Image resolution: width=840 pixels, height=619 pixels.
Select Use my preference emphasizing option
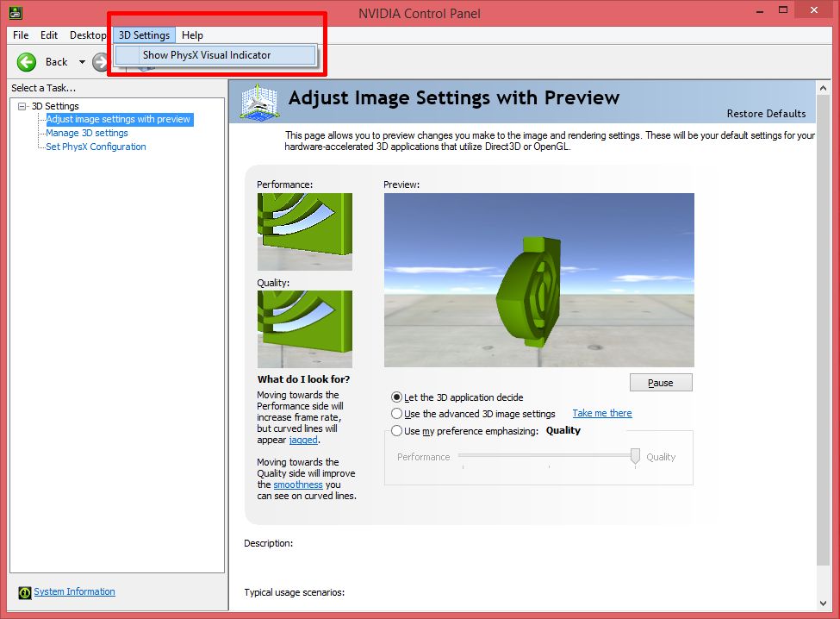click(x=396, y=431)
